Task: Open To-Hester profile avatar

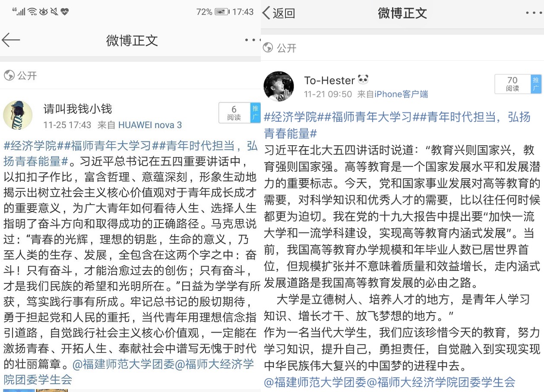Action: pos(278,86)
